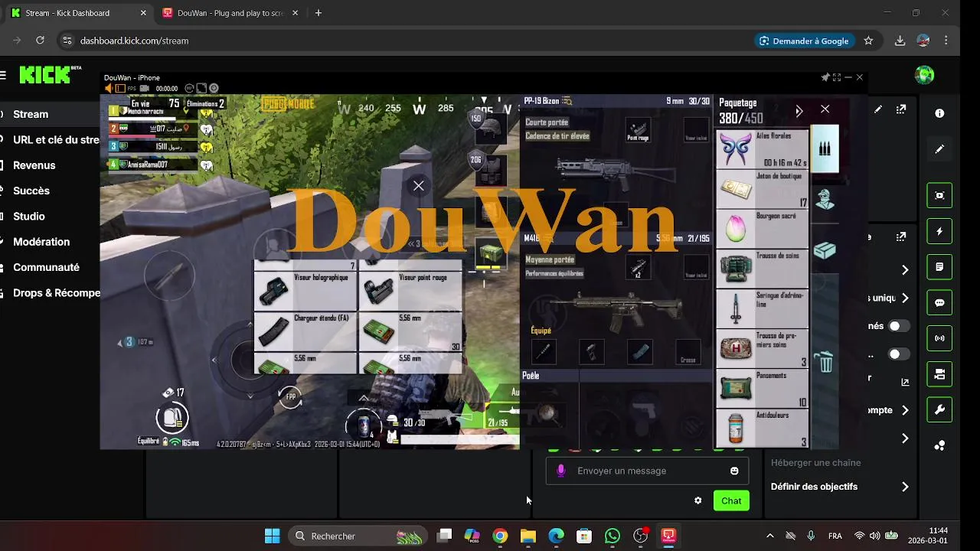Screen dimensions: 980x551
Task: Expand the 'unique' row chevron
Action: pyautogui.click(x=905, y=298)
